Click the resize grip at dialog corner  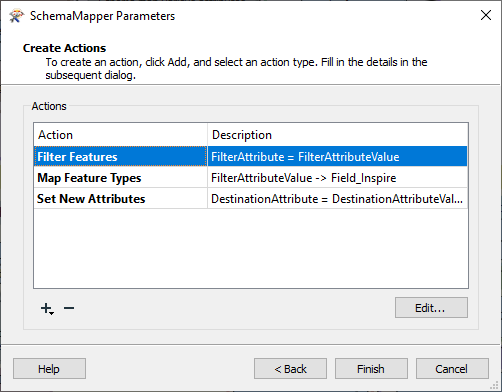pos(495,385)
